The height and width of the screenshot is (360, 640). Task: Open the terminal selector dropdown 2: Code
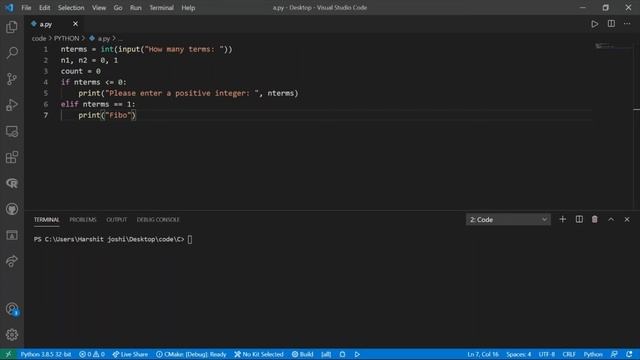[508, 220]
